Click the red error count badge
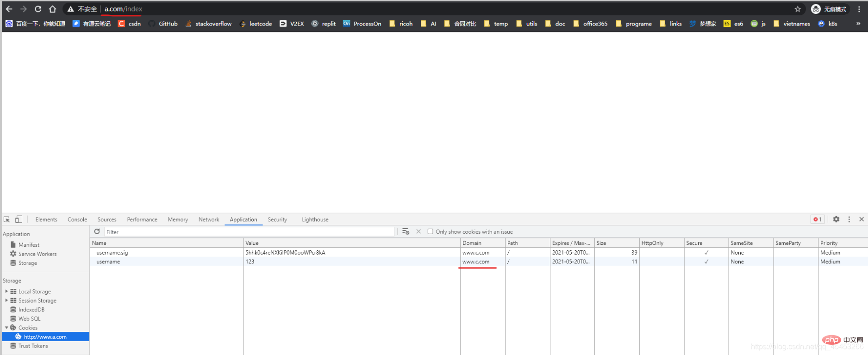The image size is (868, 355). [x=817, y=219]
